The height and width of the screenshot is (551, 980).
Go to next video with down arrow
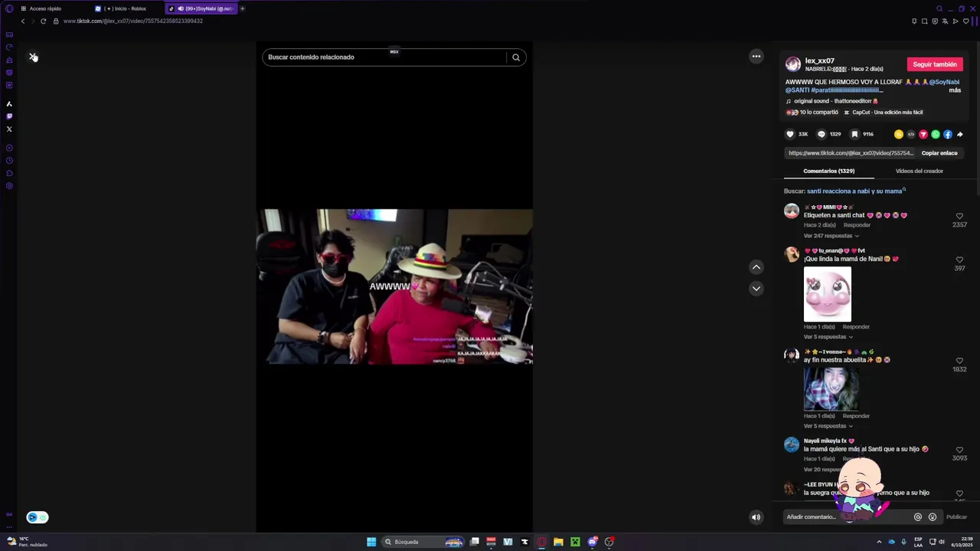[x=756, y=289]
